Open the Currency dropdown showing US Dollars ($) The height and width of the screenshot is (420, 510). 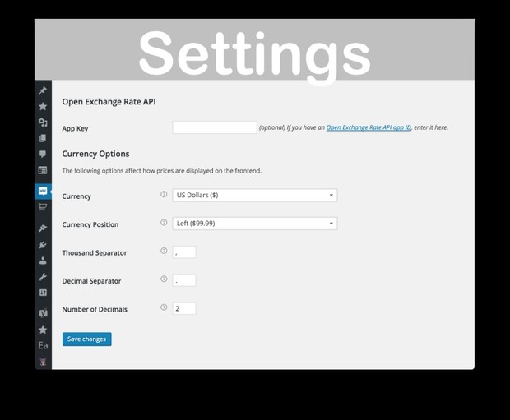click(255, 196)
